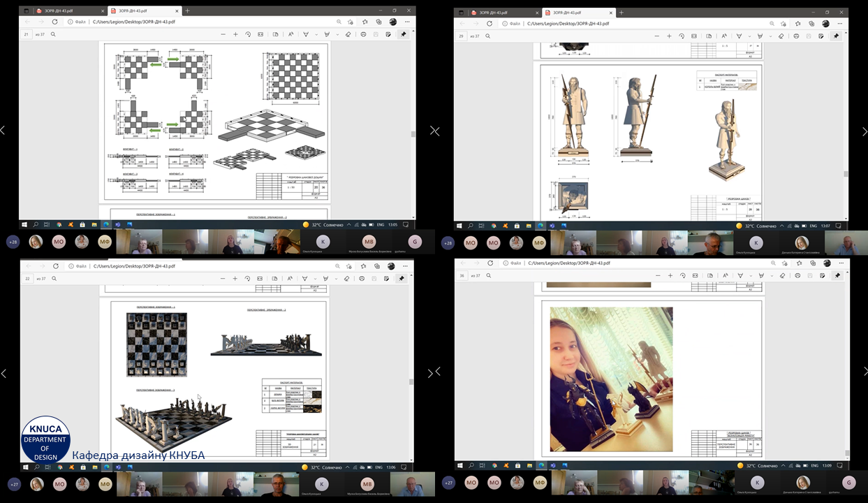
Task: Zoom out in the page 21 PDF window
Action: [223, 34]
